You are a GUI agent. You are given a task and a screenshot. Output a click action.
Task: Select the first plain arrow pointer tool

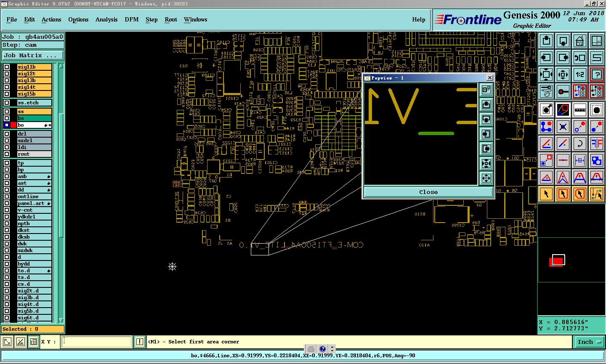[x=546, y=194]
